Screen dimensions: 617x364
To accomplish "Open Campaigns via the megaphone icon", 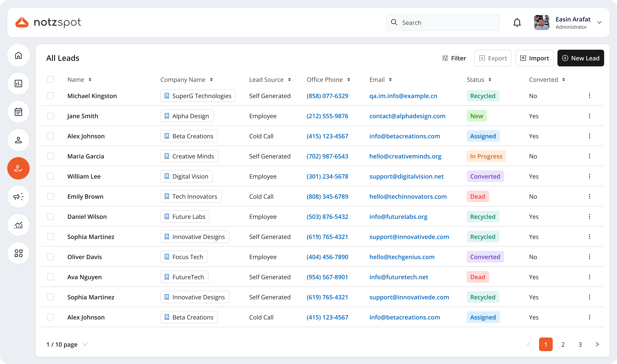I will (18, 197).
